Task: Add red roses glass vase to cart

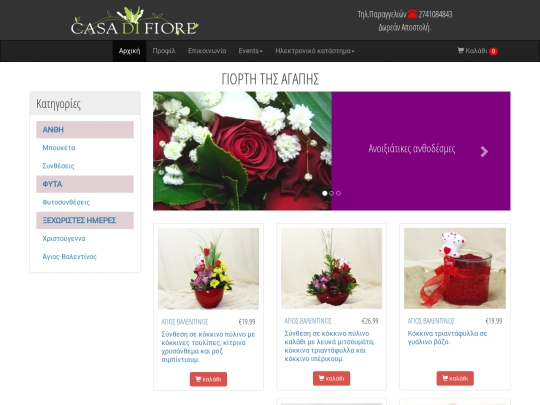Action: tap(455, 378)
